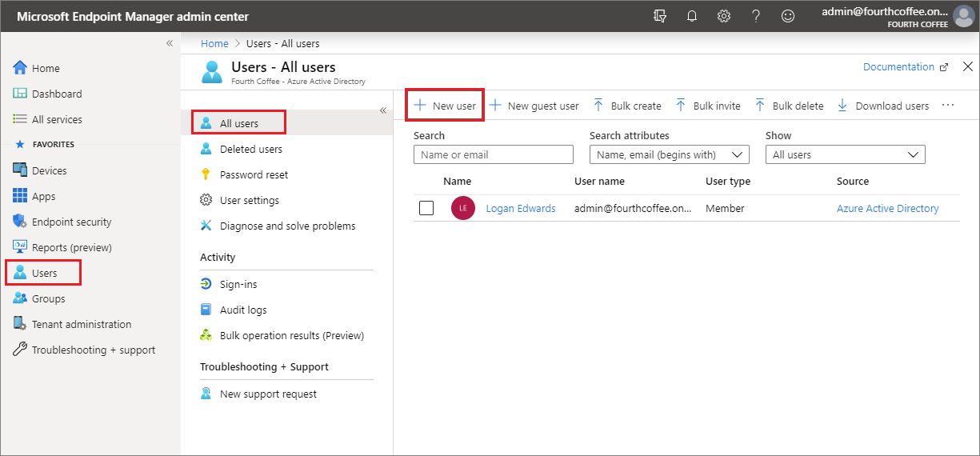The image size is (980, 456).
Task: Click the Home house icon in sidebar
Action: coord(20,68)
